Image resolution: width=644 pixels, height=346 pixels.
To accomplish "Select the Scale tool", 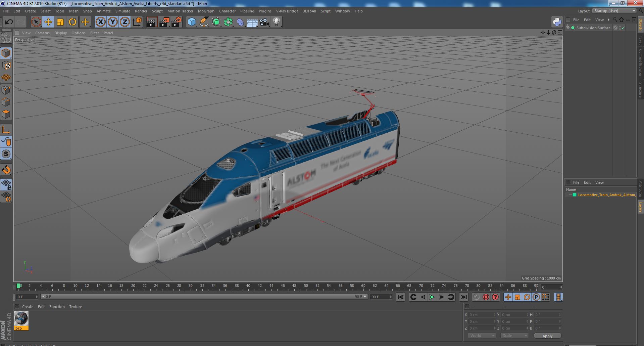I will (60, 22).
